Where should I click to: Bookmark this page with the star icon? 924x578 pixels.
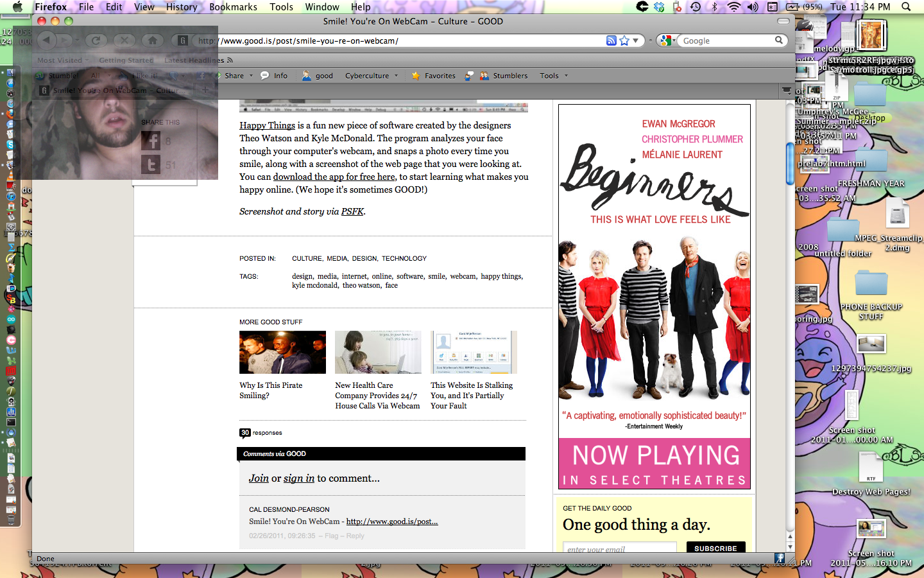[624, 40]
